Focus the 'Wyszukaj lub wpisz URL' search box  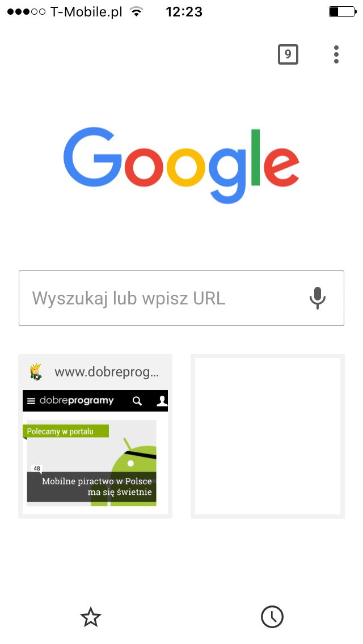(x=181, y=298)
